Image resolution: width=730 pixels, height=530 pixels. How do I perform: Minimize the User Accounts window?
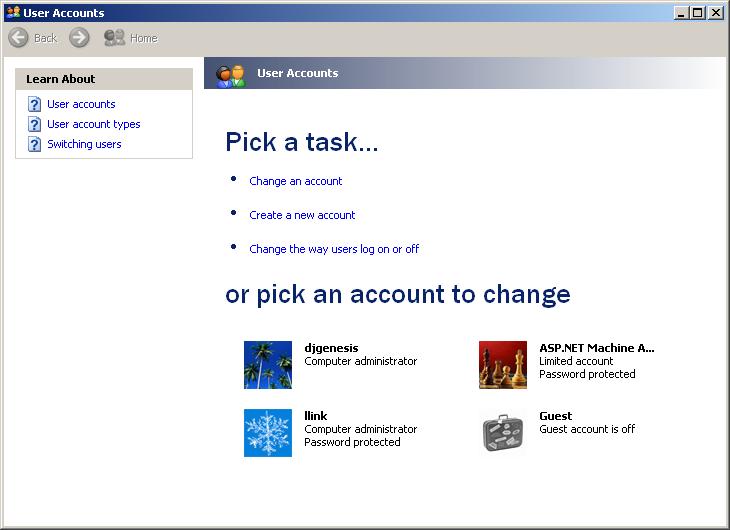[681, 13]
